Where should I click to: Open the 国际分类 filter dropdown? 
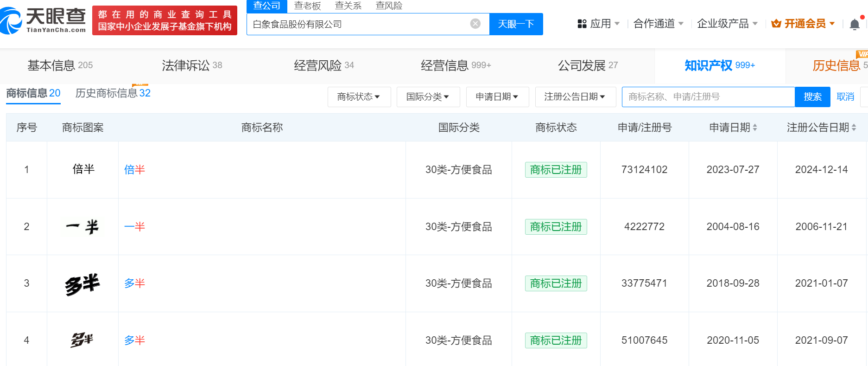coord(428,97)
